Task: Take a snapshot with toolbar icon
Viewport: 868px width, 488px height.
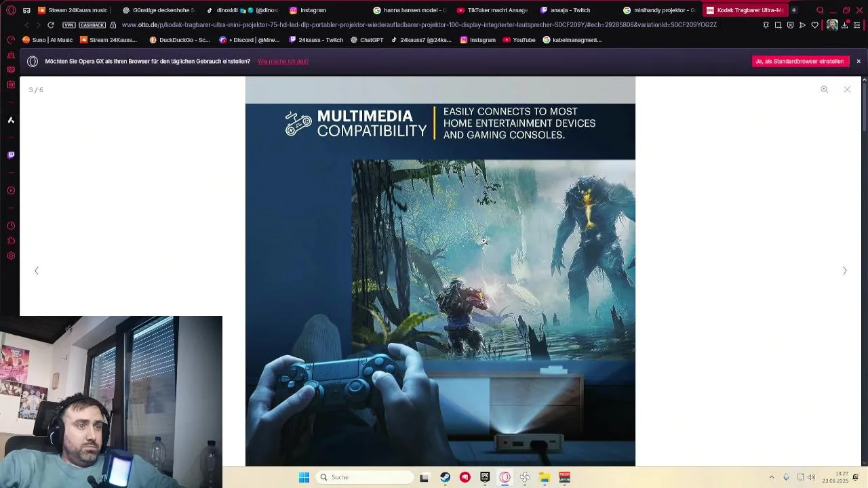Action: (x=778, y=25)
